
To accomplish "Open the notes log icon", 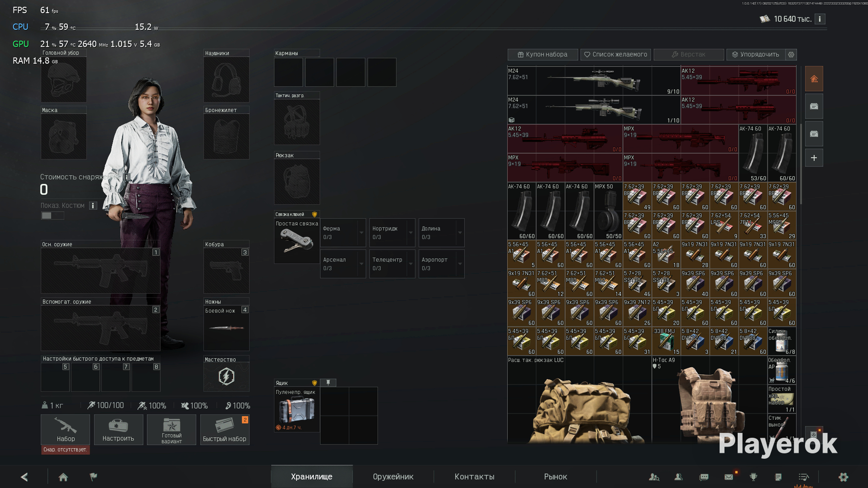I will coord(778,477).
